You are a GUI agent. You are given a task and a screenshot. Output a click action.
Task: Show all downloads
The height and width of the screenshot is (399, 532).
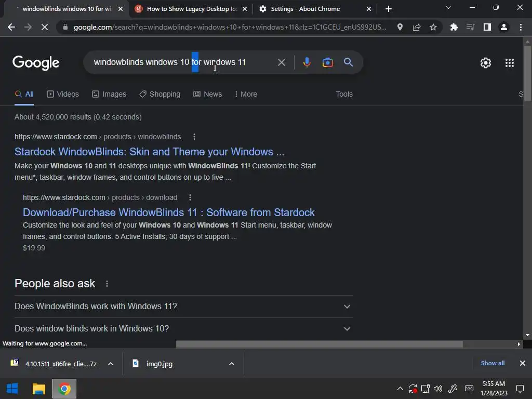(x=493, y=363)
